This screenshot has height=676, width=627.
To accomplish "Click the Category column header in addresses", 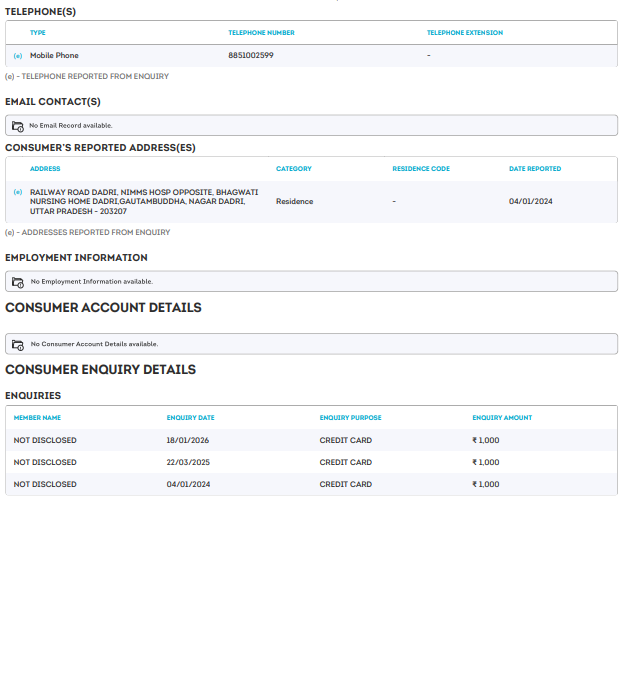I will 294,169.
